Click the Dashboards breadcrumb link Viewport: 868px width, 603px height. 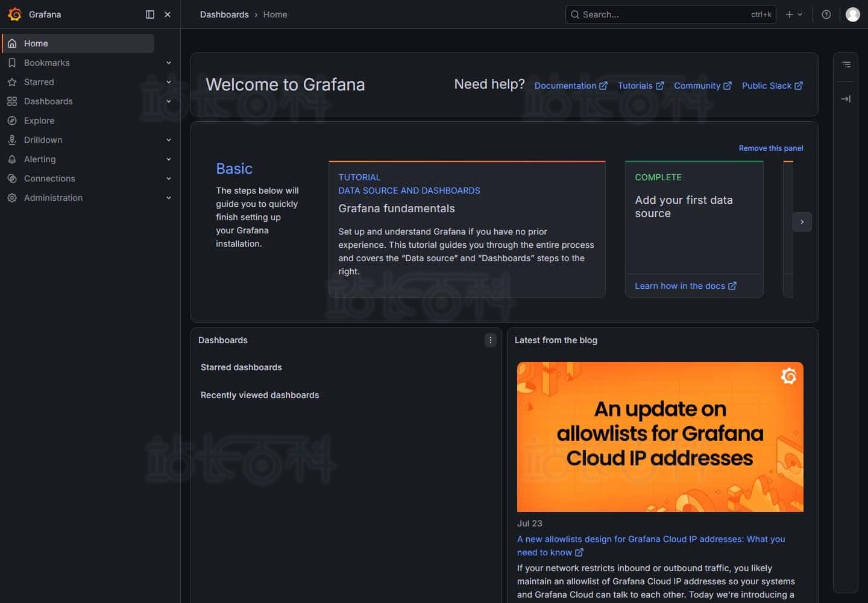tap(224, 14)
